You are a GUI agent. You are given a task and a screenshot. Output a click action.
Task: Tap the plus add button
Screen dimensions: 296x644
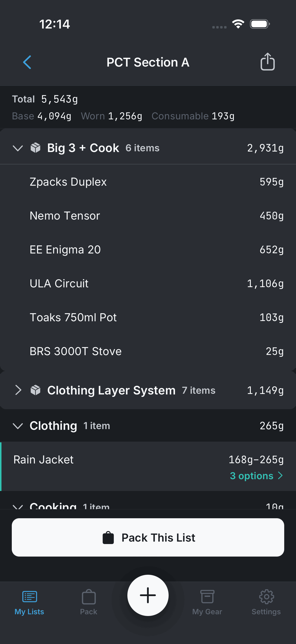148,595
